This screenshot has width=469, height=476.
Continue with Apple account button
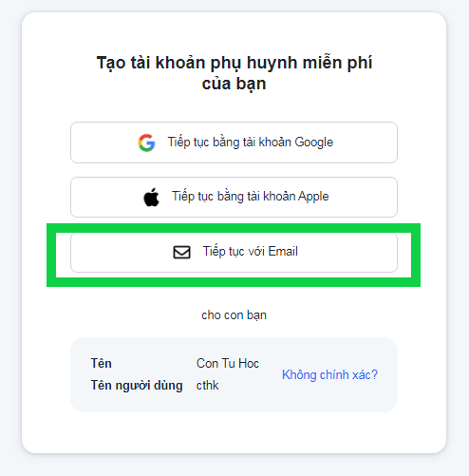point(234,197)
